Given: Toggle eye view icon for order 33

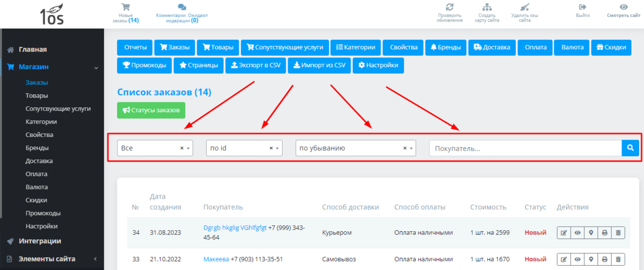Looking at the screenshot, I should [x=577, y=259].
